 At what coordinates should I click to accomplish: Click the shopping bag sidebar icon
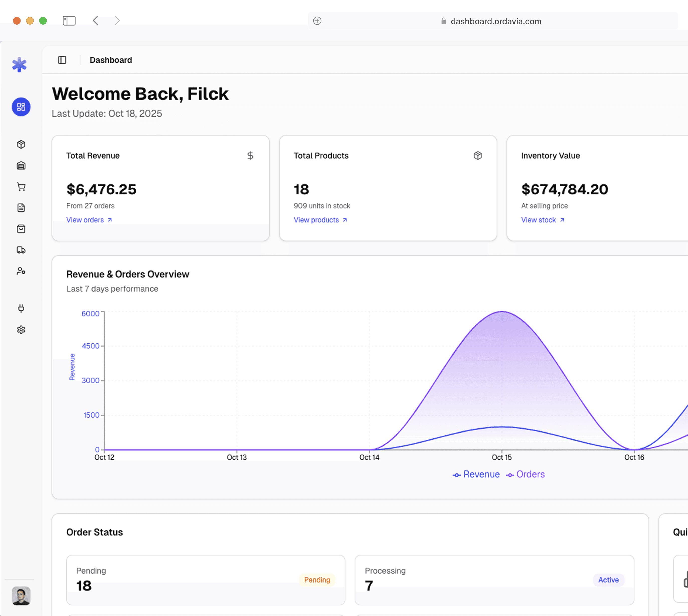[x=21, y=229]
